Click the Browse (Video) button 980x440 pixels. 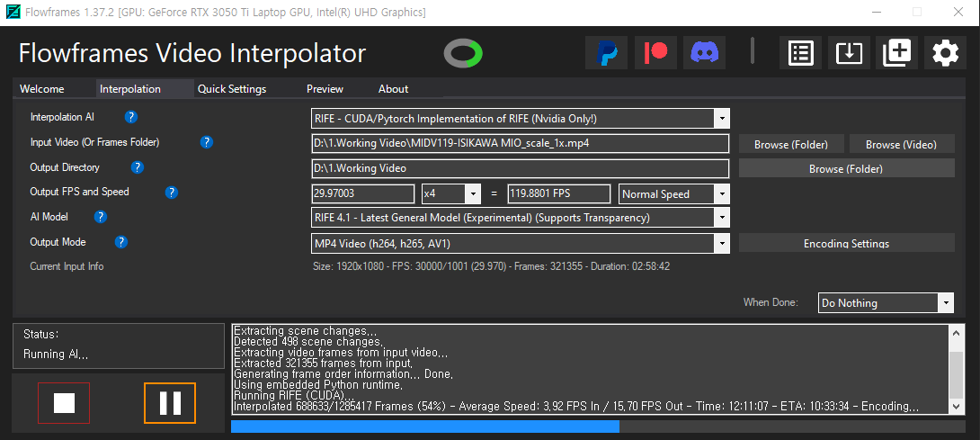point(901,144)
